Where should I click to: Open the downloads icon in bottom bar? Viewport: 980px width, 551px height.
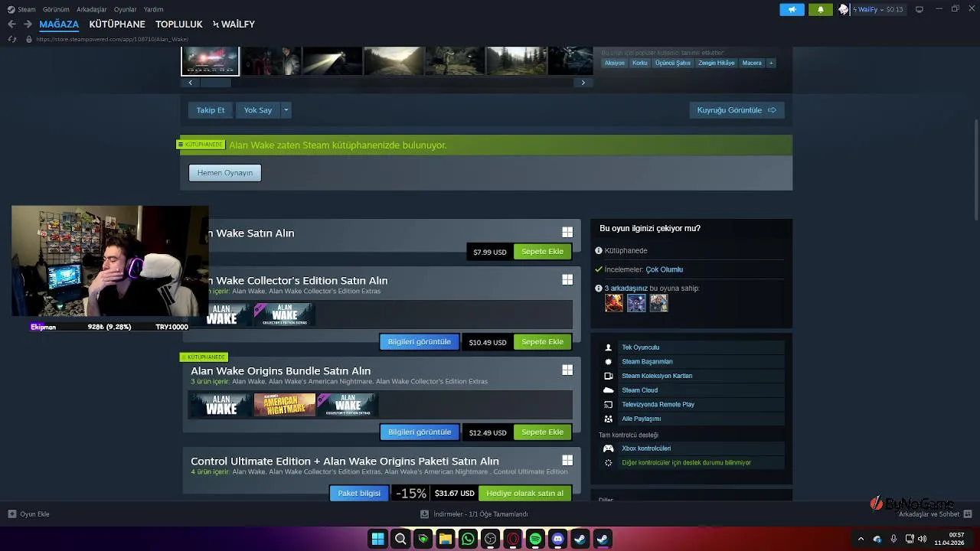click(x=424, y=514)
